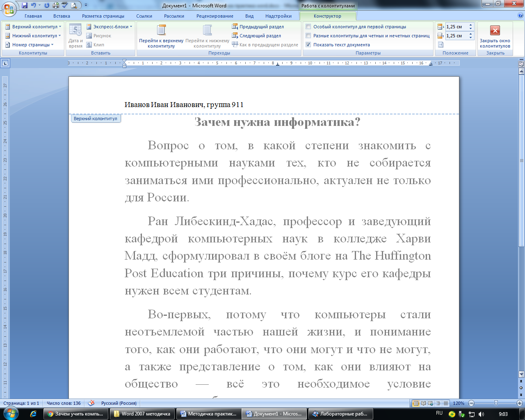This screenshot has height=420, width=525.
Task: Jump to Следующий раздел
Action: point(256,36)
